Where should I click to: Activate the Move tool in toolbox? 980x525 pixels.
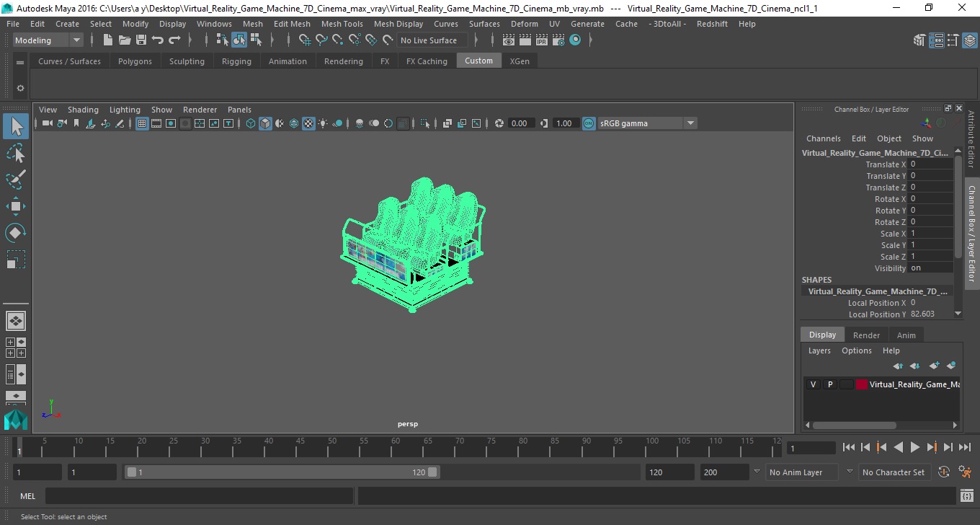16,206
